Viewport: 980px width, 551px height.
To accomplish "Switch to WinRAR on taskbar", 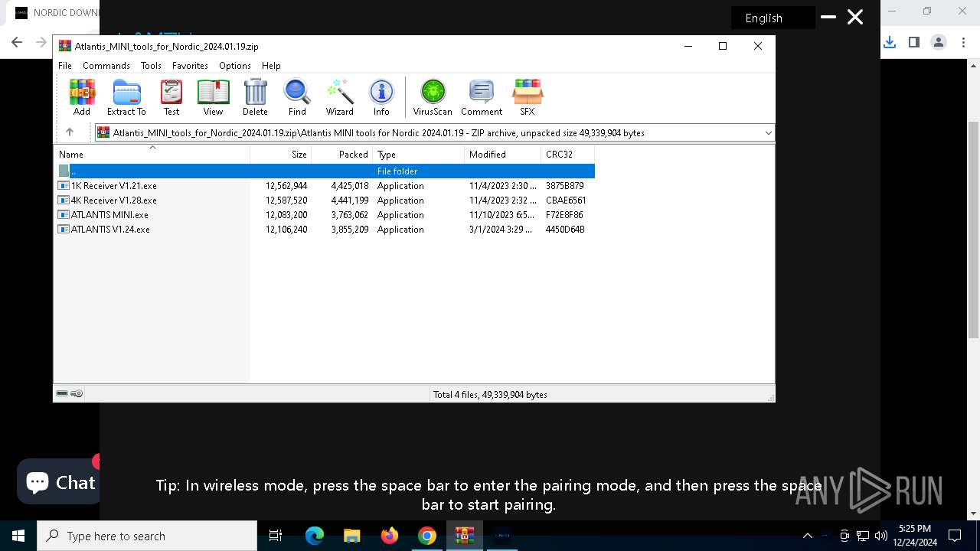I will pyautogui.click(x=465, y=536).
